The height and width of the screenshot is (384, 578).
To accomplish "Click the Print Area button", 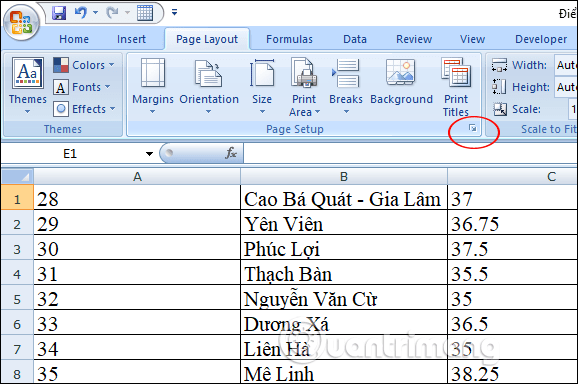I will [304, 87].
